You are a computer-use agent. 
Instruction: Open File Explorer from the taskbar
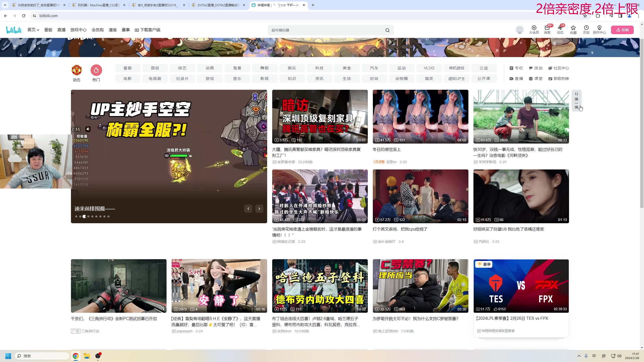click(87, 356)
